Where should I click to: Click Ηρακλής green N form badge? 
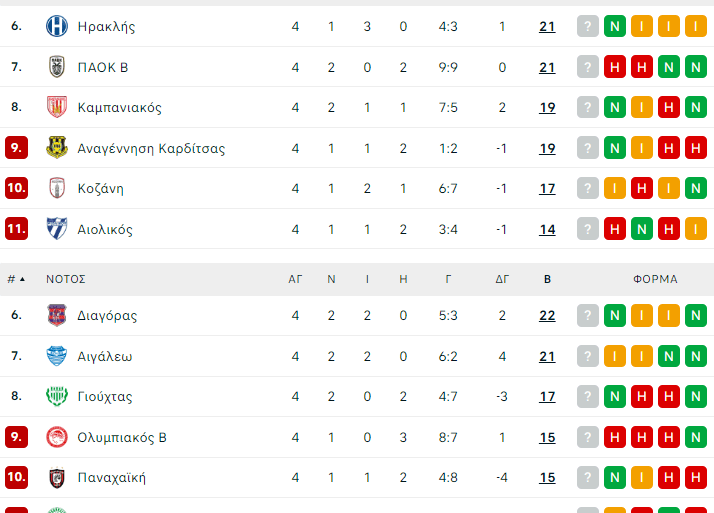click(614, 27)
